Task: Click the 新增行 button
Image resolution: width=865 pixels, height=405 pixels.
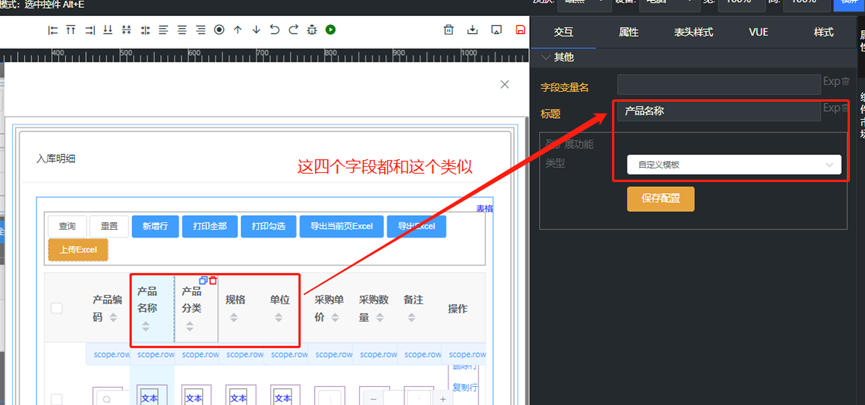Action: pyautogui.click(x=155, y=226)
